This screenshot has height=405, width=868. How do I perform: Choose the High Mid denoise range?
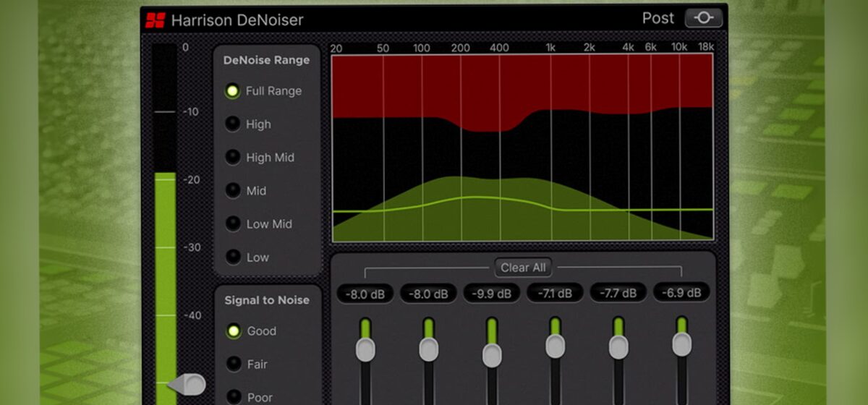pyautogui.click(x=260, y=158)
